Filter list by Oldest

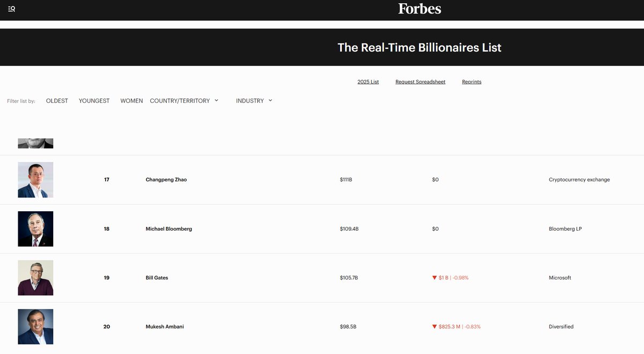click(57, 101)
